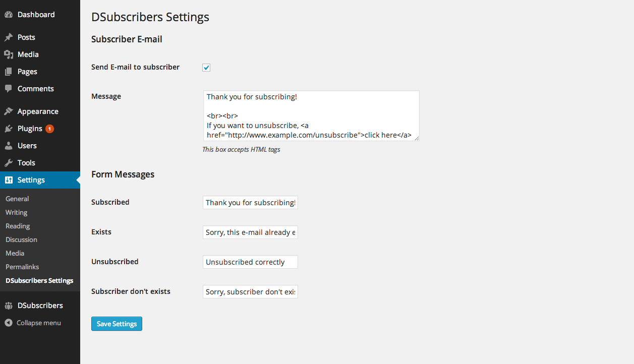This screenshot has height=364, width=634.
Task: Open the DSubscribers group icon menu
Action: (9, 306)
